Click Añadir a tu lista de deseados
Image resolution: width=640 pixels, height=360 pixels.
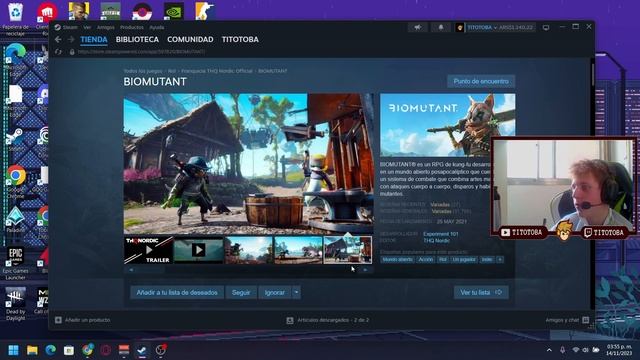click(x=177, y=293)
